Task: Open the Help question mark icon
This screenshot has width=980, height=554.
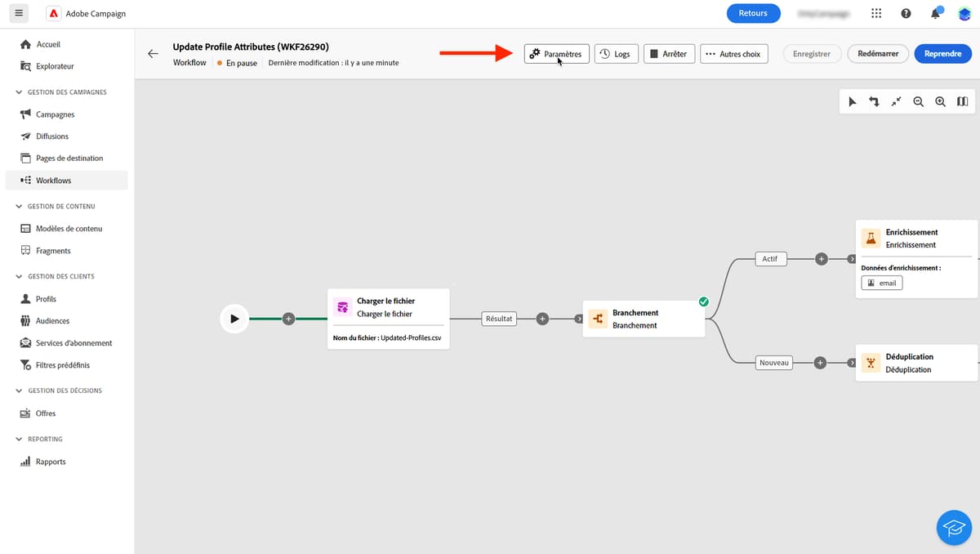Action: point(906,13)
